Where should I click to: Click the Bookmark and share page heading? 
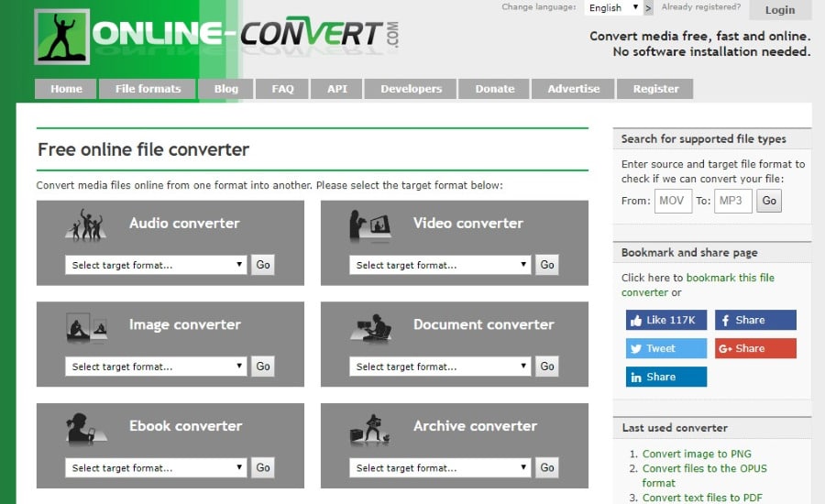click(x=689, y=253)
